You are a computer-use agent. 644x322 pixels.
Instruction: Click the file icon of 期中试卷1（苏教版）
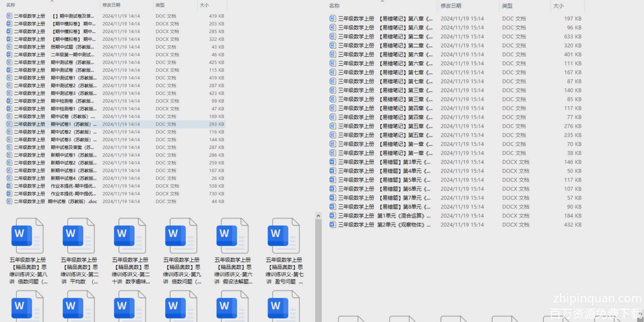9,124
